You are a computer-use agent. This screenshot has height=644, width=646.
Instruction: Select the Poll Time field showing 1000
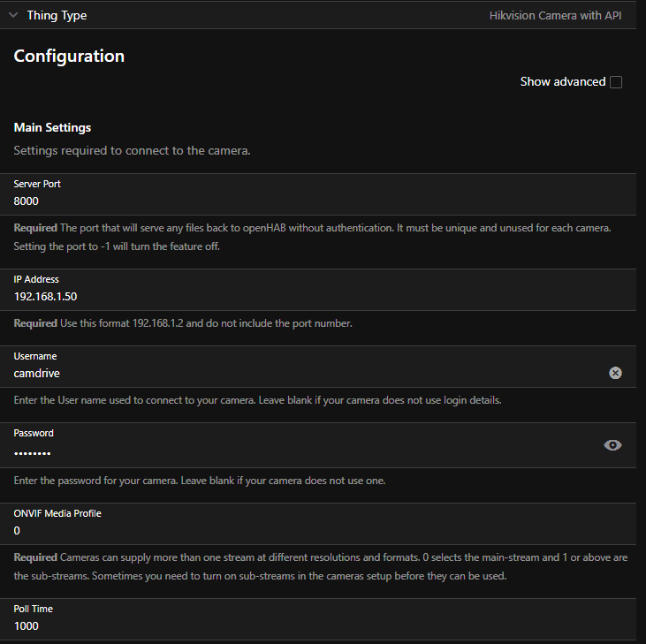tap(265, 626)
